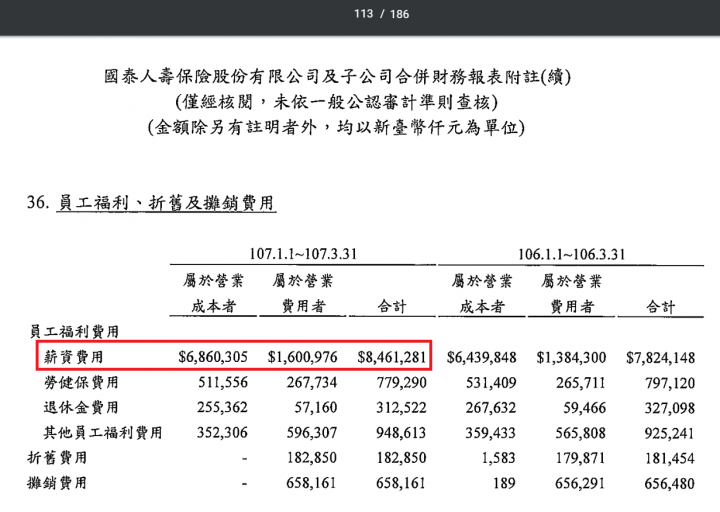Click the value 656,291
Image resolution: width=720 pixels, height=512 pixels.
580,484
